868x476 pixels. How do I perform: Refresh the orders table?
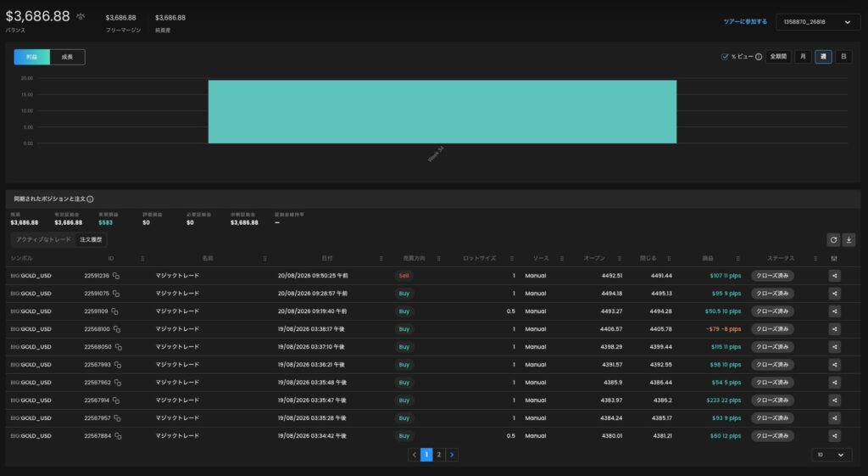pos(833,240)
